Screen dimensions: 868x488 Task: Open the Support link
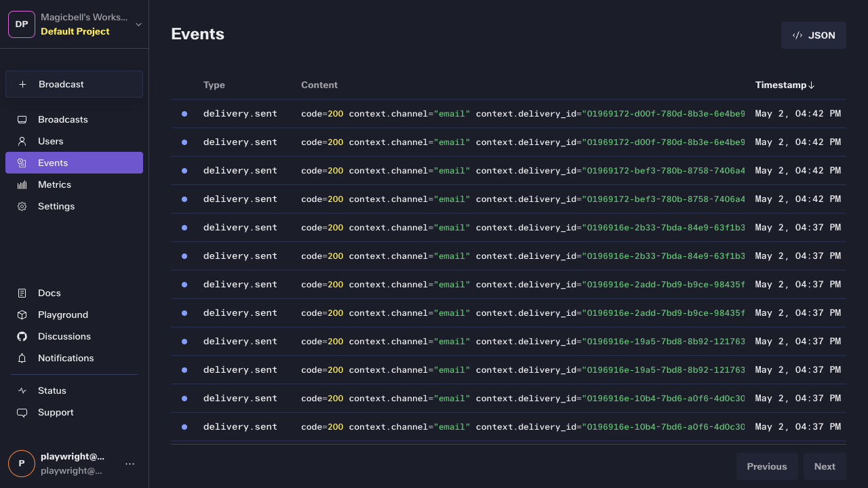74,412
